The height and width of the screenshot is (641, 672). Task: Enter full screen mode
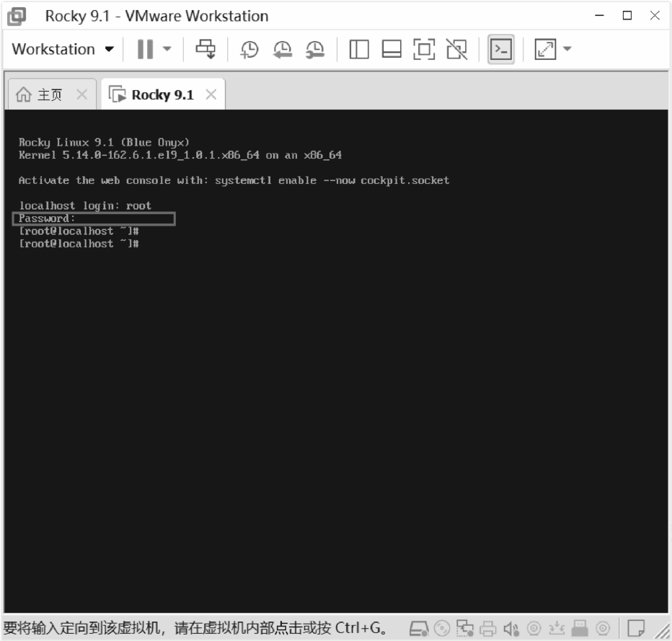[x=424, y=49]
